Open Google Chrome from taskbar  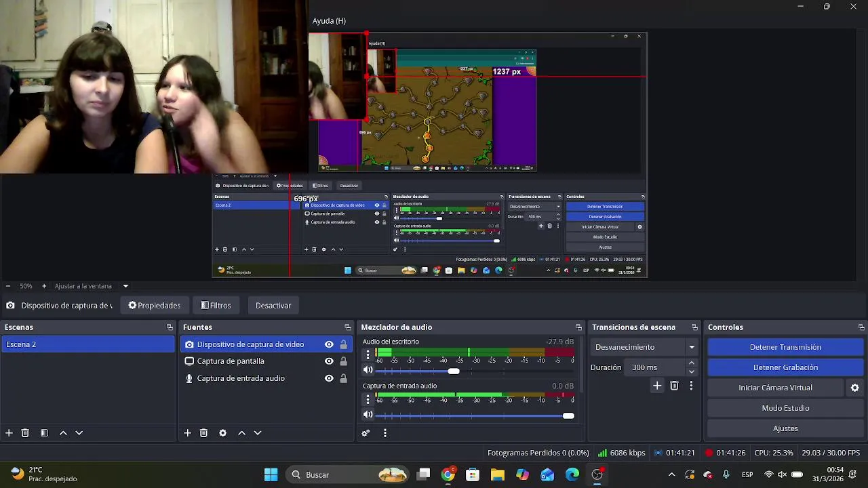448,474
